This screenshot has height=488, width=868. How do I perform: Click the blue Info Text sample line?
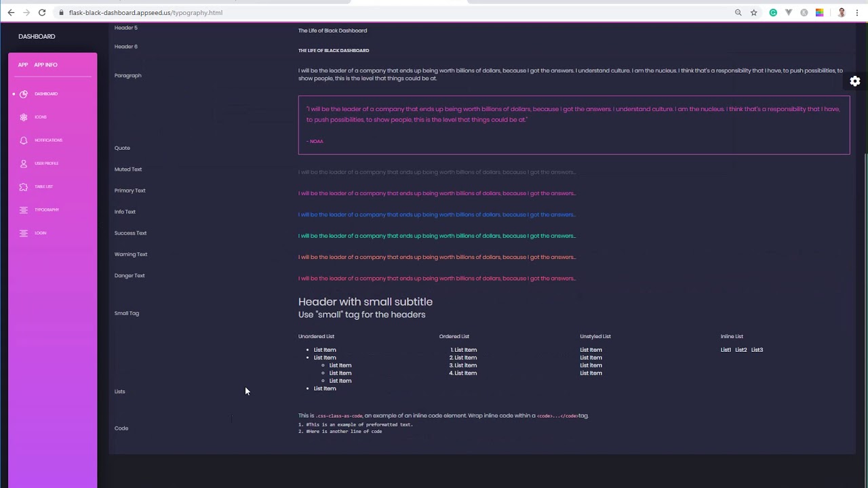tap(437, 215)
